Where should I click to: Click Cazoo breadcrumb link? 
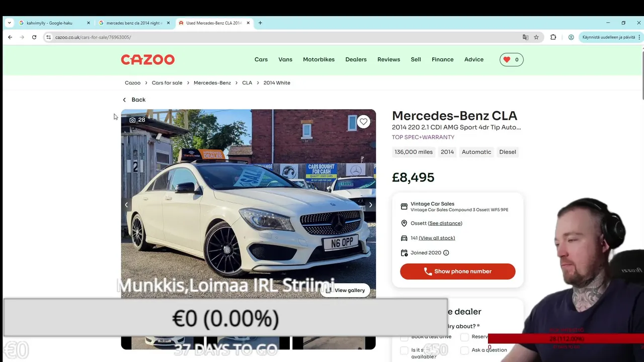click(x=133, y=82)
